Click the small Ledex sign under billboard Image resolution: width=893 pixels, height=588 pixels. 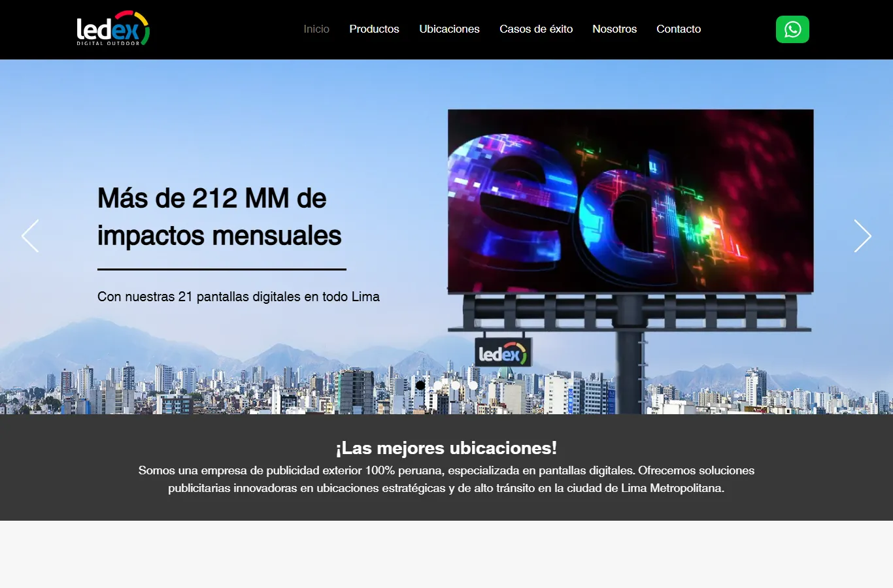(503, 353)
